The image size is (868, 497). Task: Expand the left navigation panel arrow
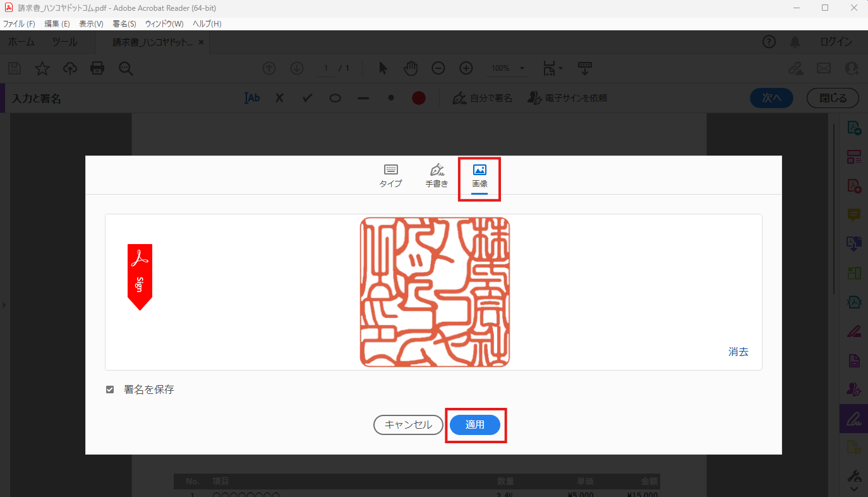coord(4,304)
